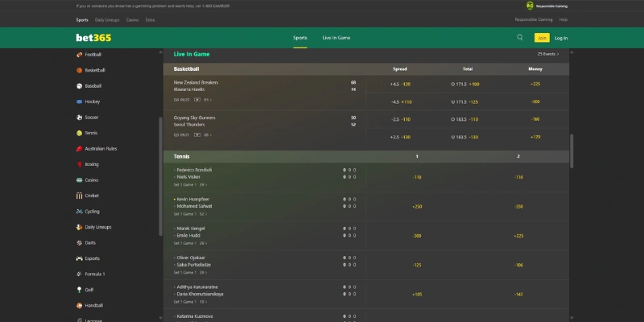Click the bet365 logo
Screen dimensions: 644x322
93,38
